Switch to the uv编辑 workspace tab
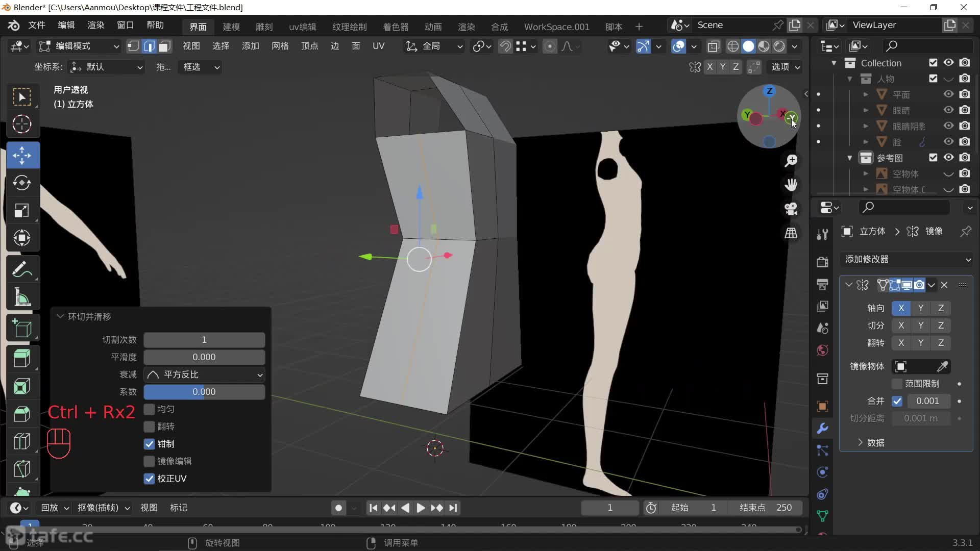Viewport: 980px width, 551px height. 303,27
